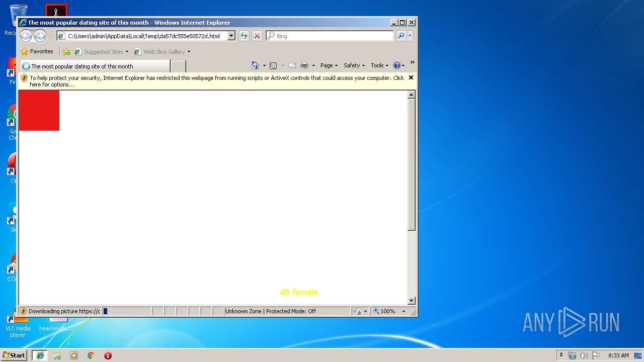Open the Adobe Reader desktop icon
The width and height of the screenshot is (644, 362).
click(56, 11)
